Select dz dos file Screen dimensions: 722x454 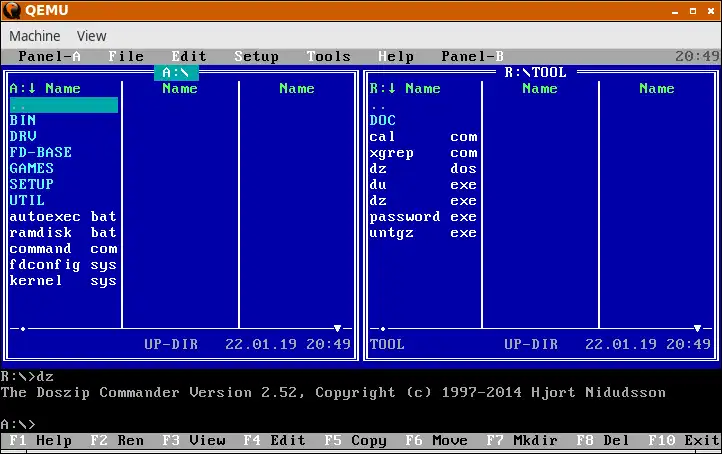(x=423, y=169)
